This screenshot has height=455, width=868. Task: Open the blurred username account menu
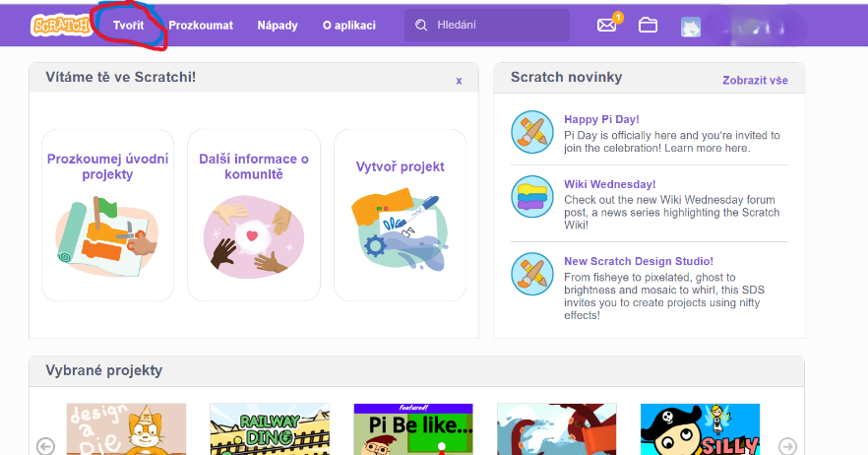pos(756,27)
